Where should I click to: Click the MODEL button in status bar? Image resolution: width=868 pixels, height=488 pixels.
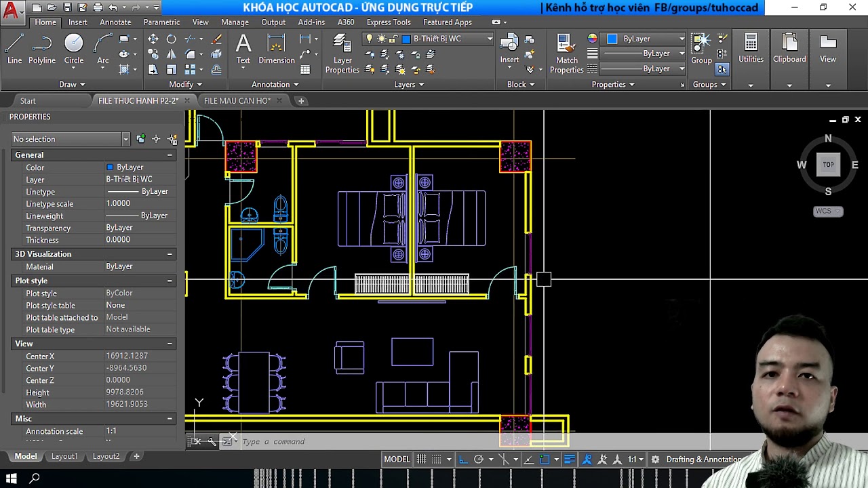(x=397, y=459)
